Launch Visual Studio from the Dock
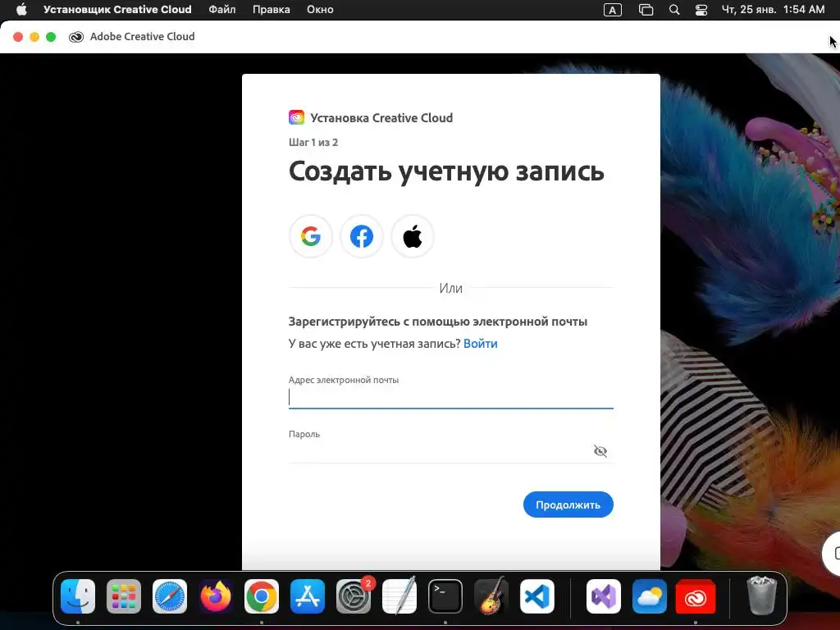Viewport: 840px width, 630px height. point(604,596)
